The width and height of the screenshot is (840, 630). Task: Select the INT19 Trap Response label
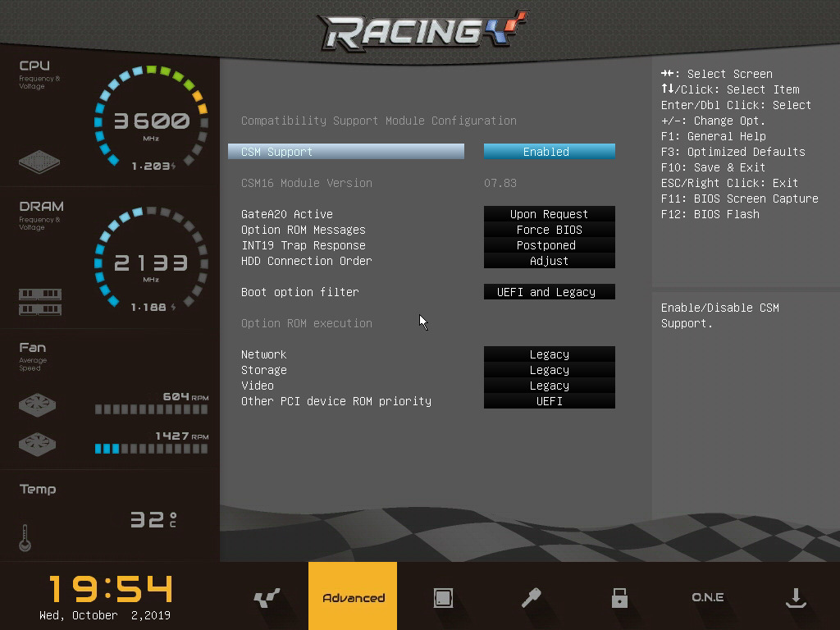(304, 245)
